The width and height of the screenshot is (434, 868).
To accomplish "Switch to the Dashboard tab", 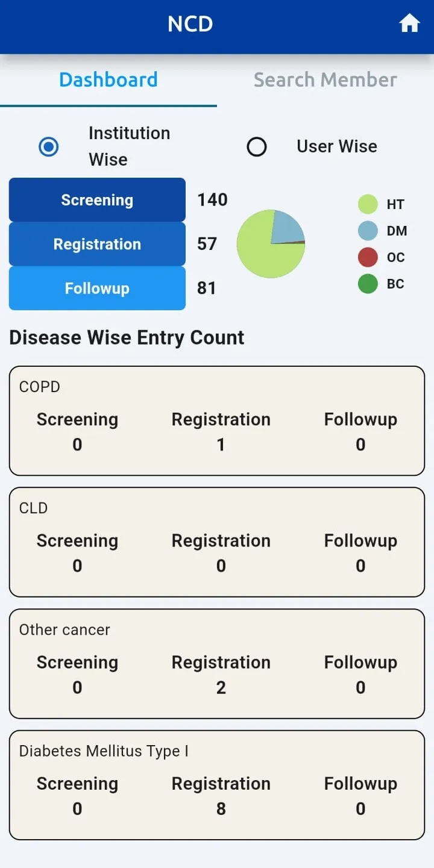I will [x=108, y=80].
